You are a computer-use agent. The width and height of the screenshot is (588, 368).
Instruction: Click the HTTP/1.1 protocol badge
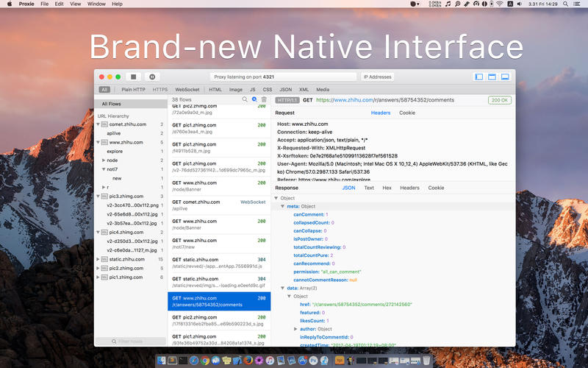[x=287, y=100]
